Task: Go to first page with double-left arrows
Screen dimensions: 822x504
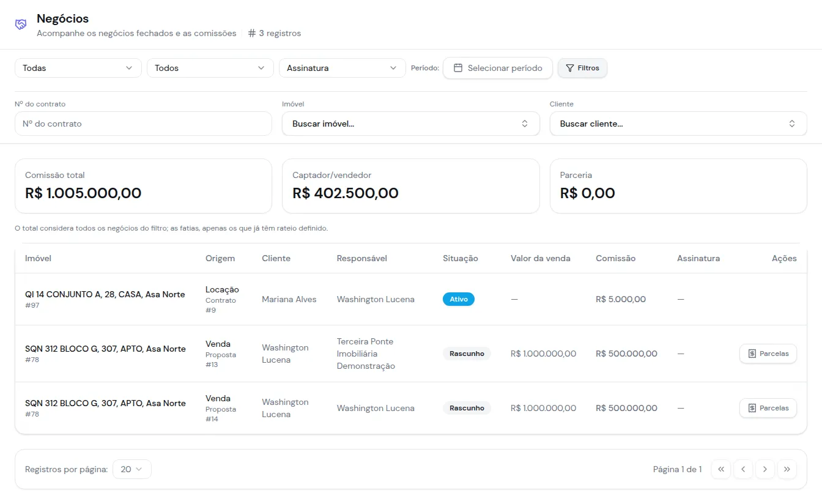Action: click(x=721, y=469)
